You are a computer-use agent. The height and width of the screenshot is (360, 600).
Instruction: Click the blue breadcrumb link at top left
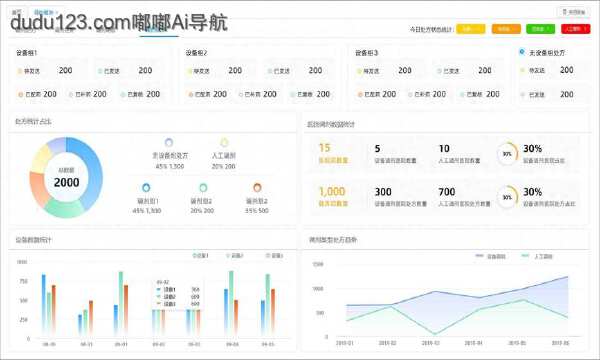click(x=44, y=12)
